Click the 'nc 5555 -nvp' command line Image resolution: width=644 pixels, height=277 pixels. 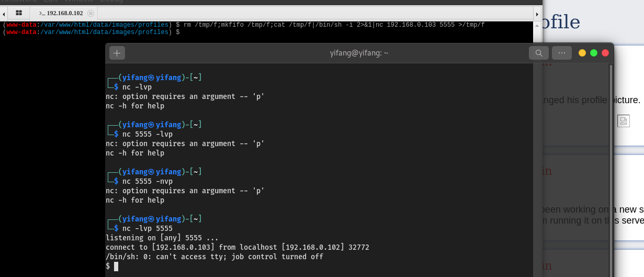pyautogui.click(x=147, y=181)
